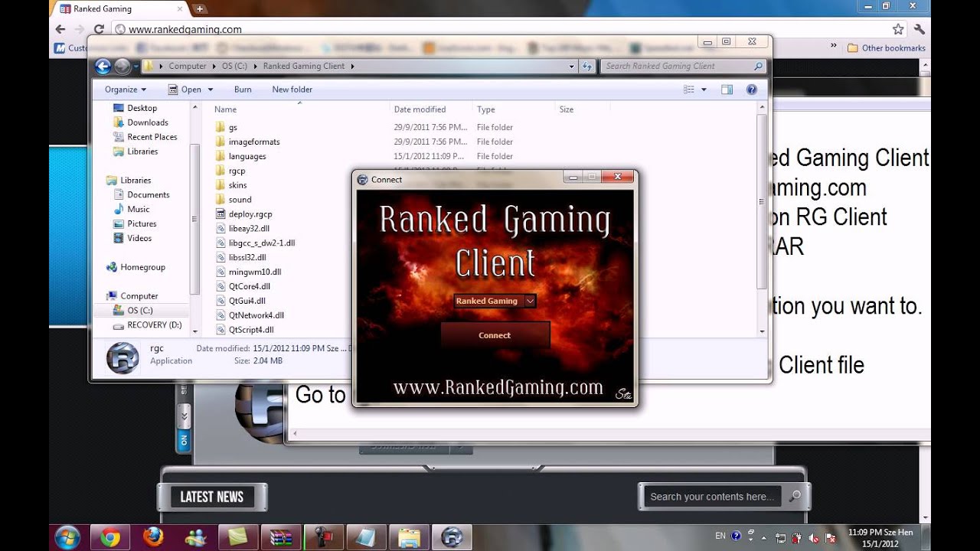Viewport: 980px width, 551px height.
Task: Open Homegroup in the navigation pane
Action: pos(136,267)
